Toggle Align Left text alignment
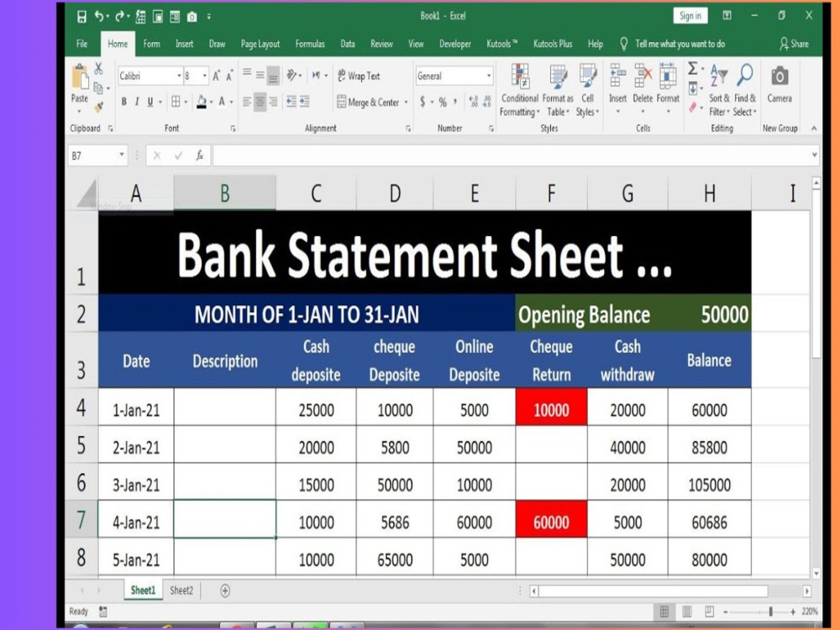This screenshot has height=630, width=840. 247,102
